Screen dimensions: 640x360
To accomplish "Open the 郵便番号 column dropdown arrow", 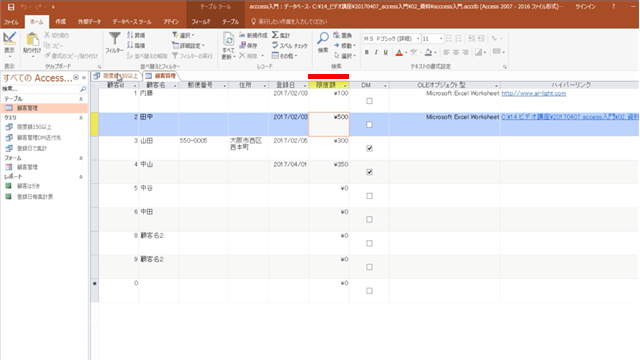I will coord(224,86).
